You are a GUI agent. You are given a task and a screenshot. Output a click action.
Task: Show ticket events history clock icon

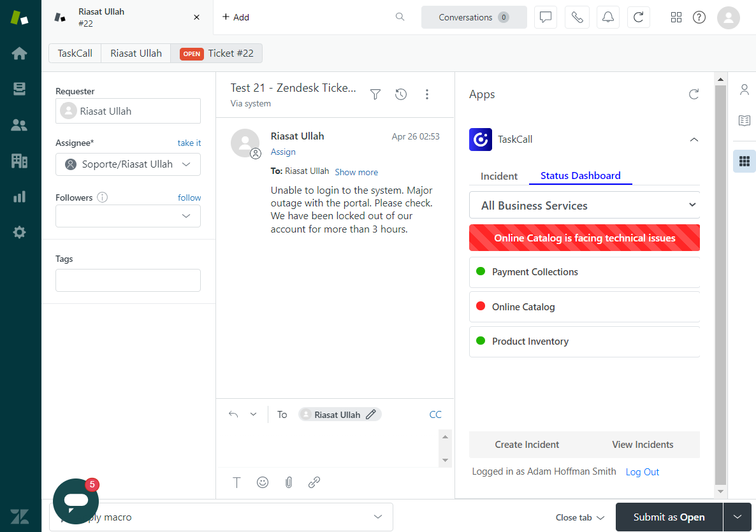(401, 94)
